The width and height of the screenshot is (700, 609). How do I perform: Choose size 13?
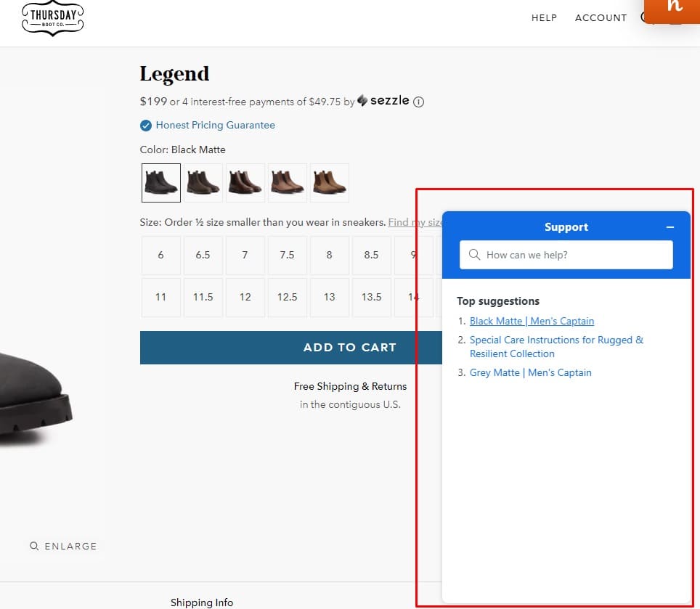[330, 297]
